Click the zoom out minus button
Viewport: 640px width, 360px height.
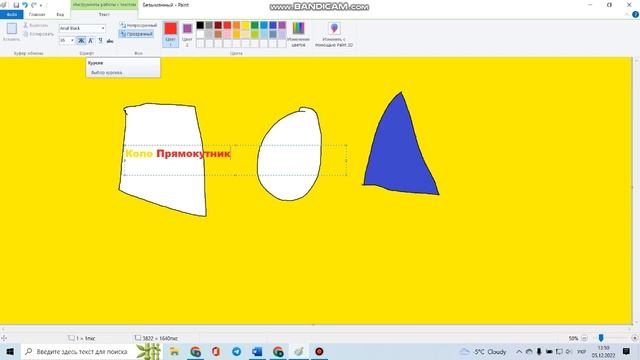(x=584, y=338)
